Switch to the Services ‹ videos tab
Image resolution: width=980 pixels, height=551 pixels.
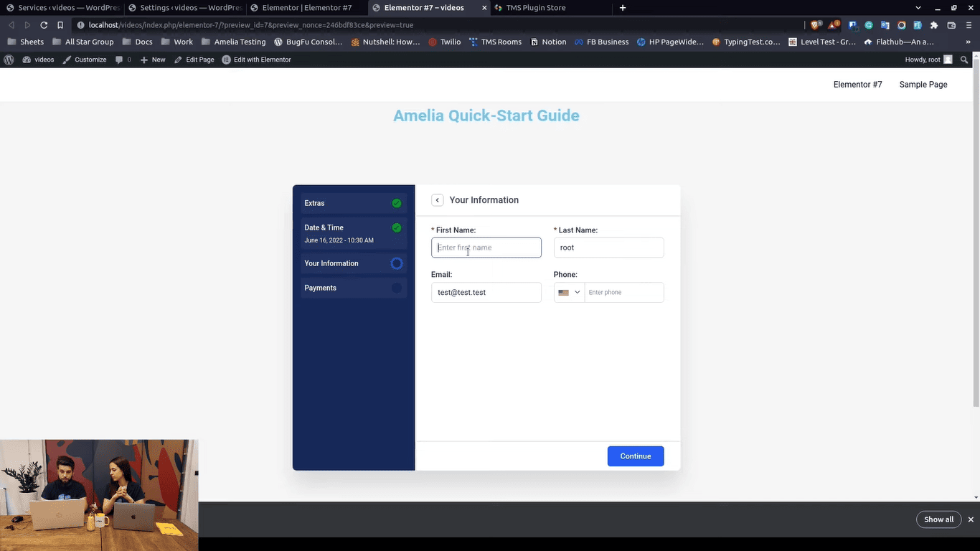point(62,8)
